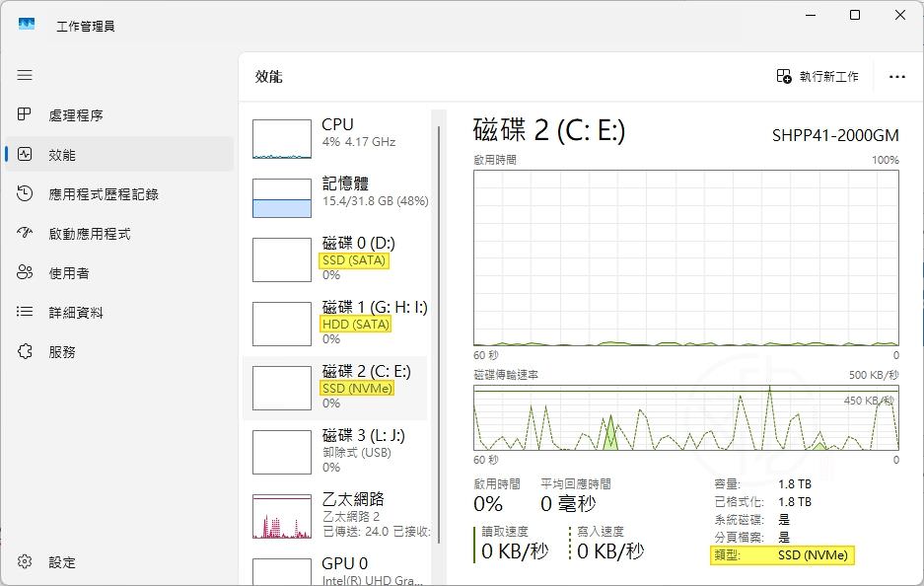The image size is (924, 586).
Task: Click the 啟用時間 activity graph
Action: tap(686, 257)
